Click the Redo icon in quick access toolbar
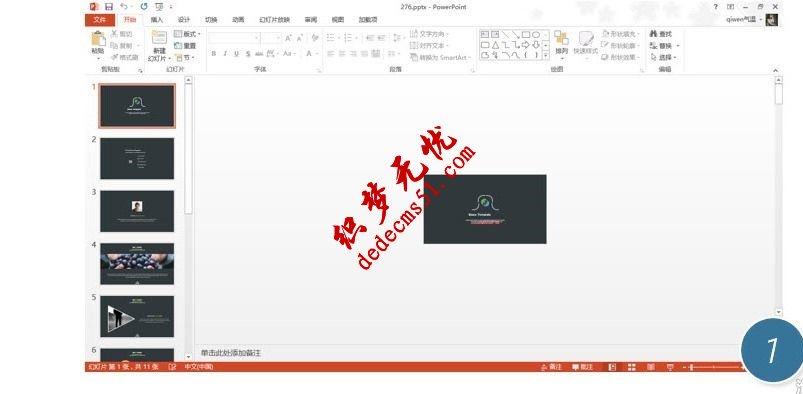This screenshot has height=394, width=803. tap(144, 7)
